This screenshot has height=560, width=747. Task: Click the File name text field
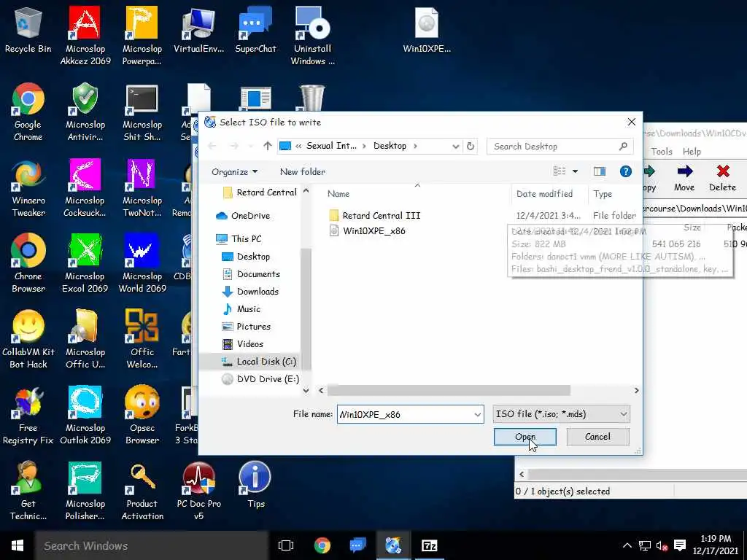pyautogui.click(x=410, y=414)
